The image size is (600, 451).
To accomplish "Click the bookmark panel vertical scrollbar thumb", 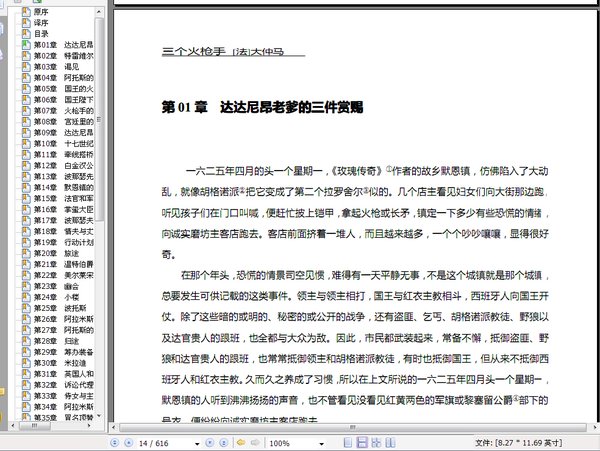I will point(99,119).
